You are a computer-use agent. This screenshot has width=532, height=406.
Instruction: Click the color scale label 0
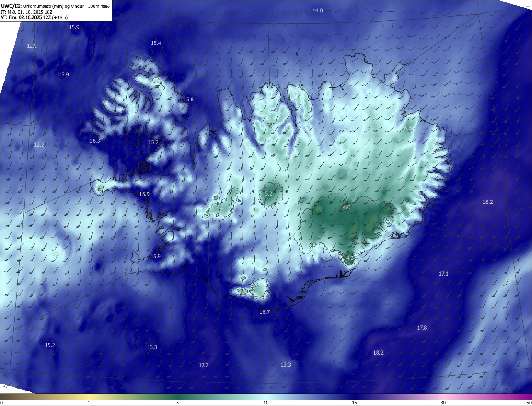tap(2, 403)
